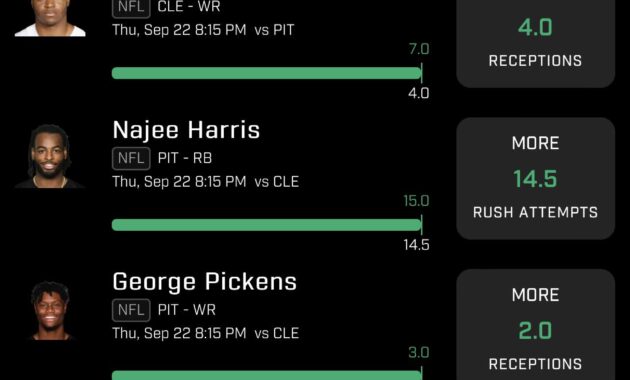
Task: Open George Pickens player name
Action: (205, 282)
